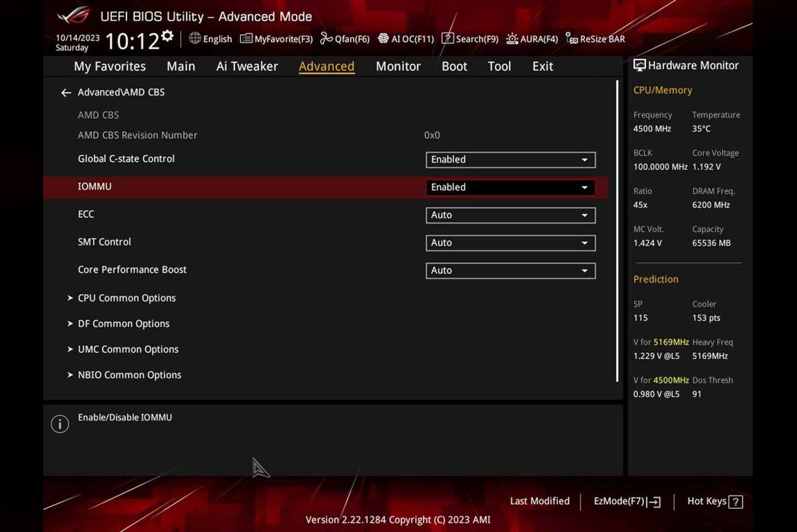Open Global C-state Control dropdown
The image size is (797, 532).
click(510, 160)
